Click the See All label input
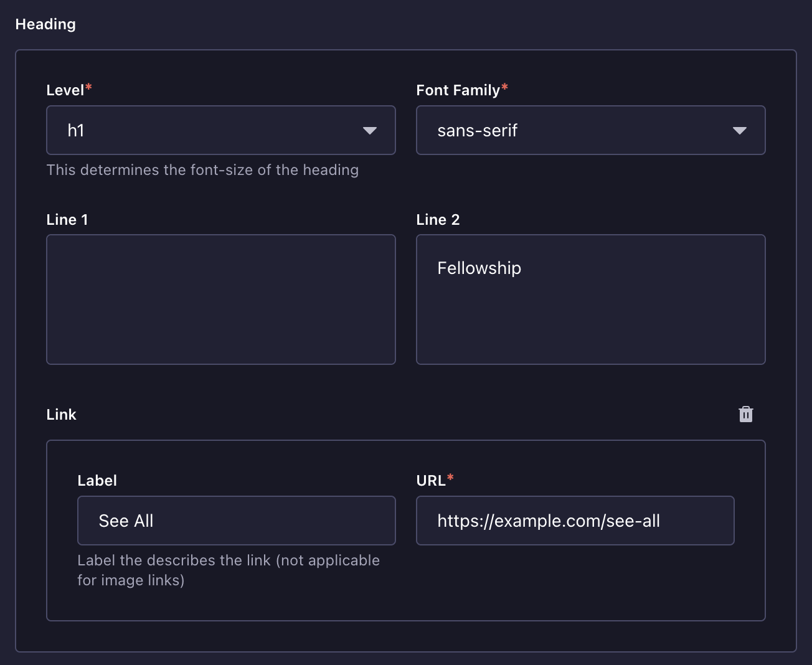The width and height of the screenshot is (812, 665). point(236,521)
